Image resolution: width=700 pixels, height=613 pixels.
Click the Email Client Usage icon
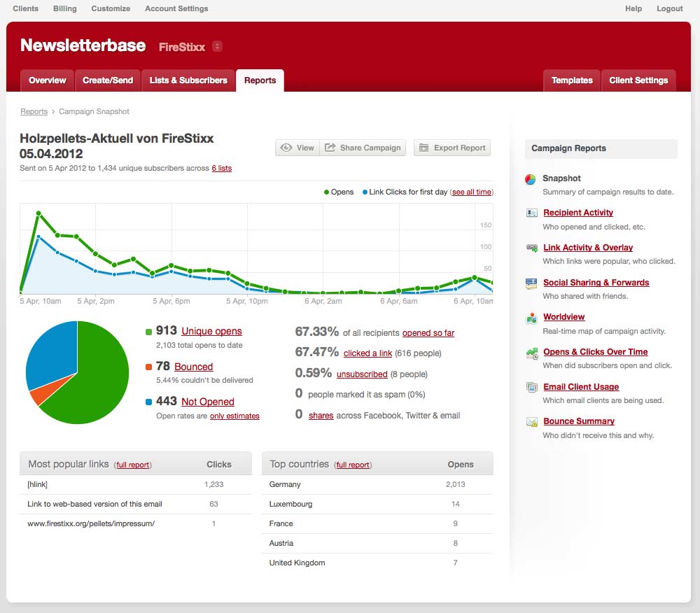click(x=531, y=387)
